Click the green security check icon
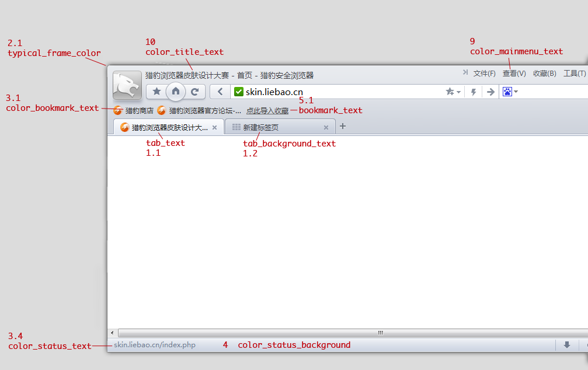588x370 pixels. coord(238,92)
